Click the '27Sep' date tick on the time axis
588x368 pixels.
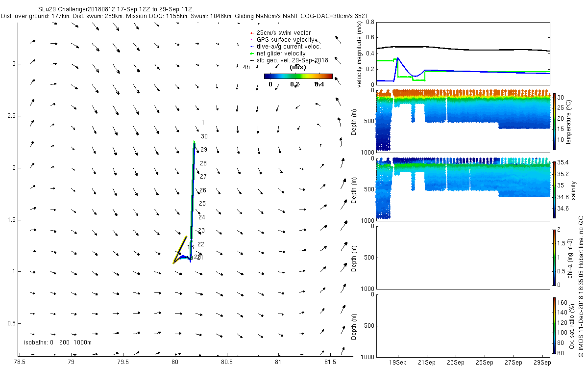[513, 362]
